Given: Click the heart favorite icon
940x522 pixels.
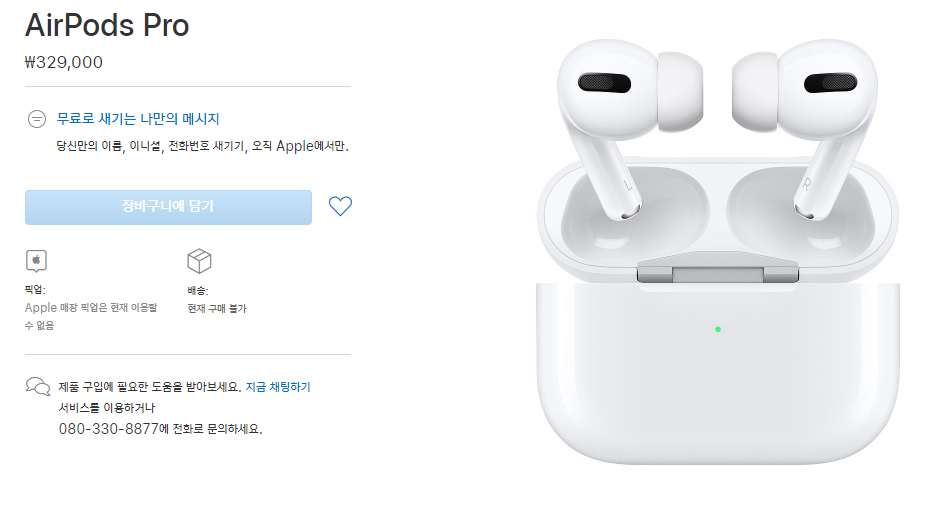Looking at the screenshot, I should [x=341, y=207].
